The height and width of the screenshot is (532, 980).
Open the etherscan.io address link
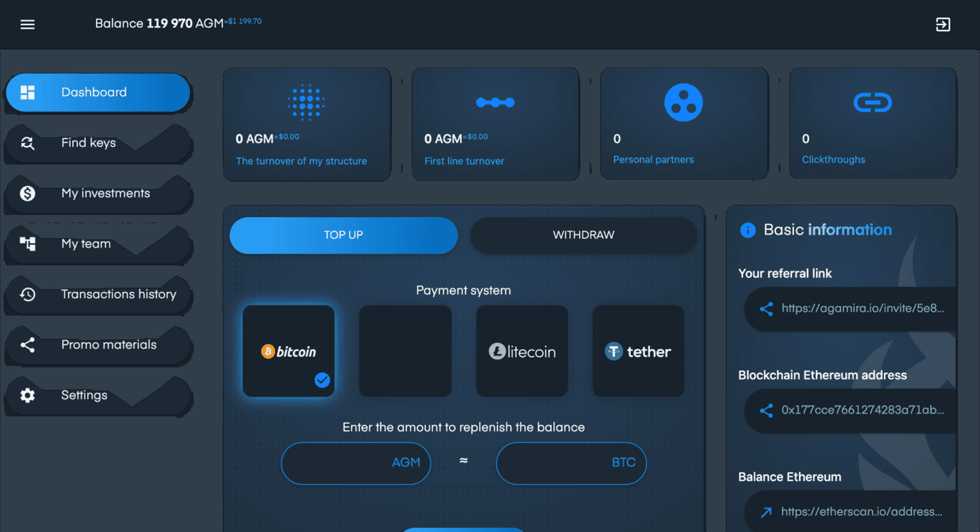(862, 512)
